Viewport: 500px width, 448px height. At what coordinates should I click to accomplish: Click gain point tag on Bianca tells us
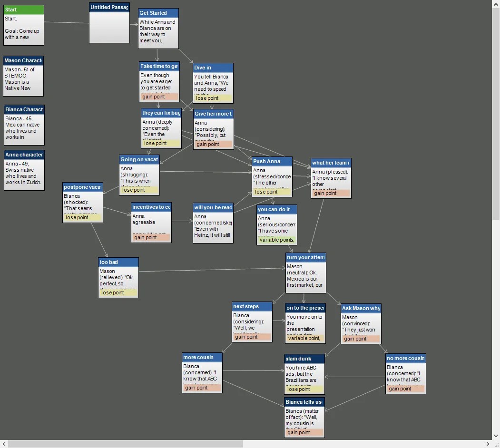[x=304, y=432]
